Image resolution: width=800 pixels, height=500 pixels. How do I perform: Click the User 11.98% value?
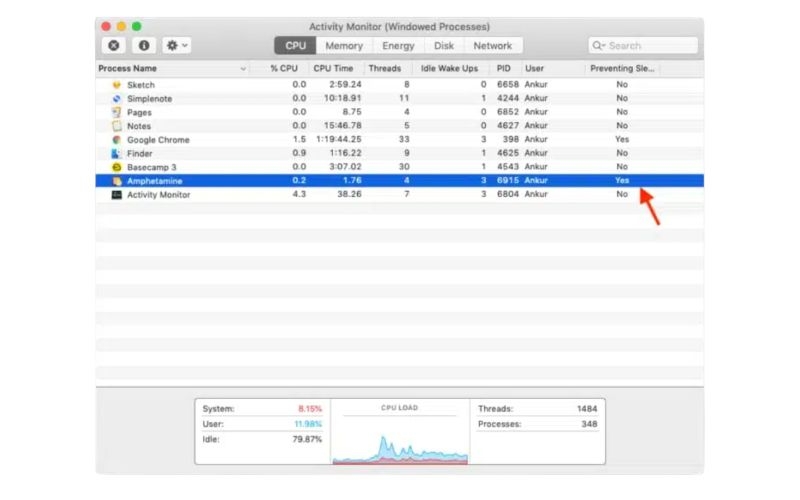(x=308, y=424)
